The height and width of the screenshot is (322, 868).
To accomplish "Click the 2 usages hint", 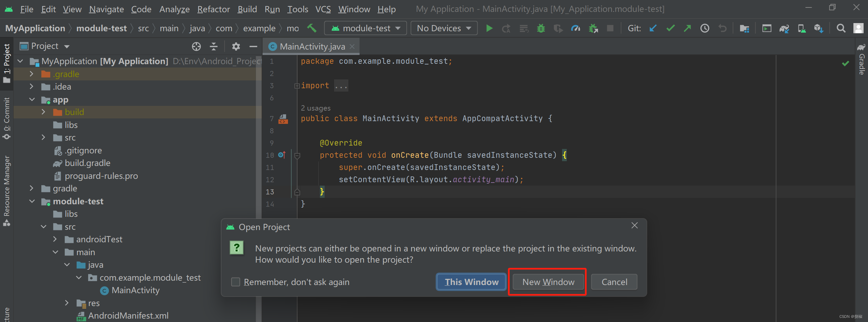I will click(x=315, y=108).
